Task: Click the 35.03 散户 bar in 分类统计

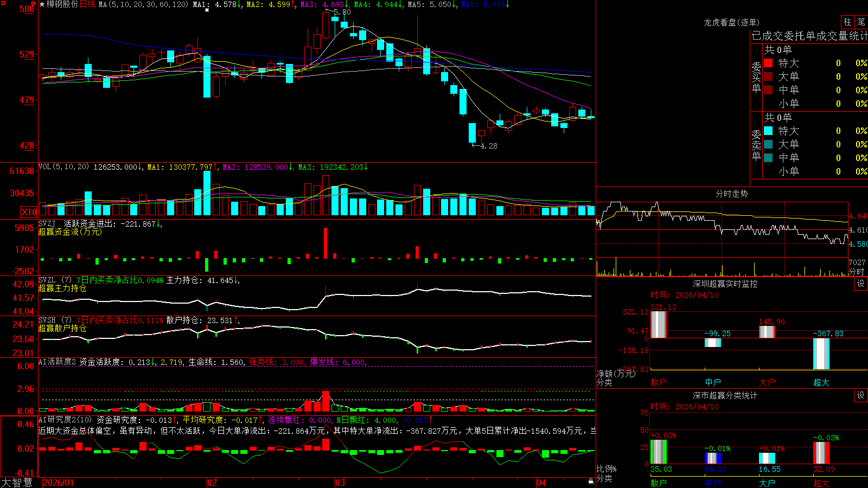Action: tap(659, 452)
